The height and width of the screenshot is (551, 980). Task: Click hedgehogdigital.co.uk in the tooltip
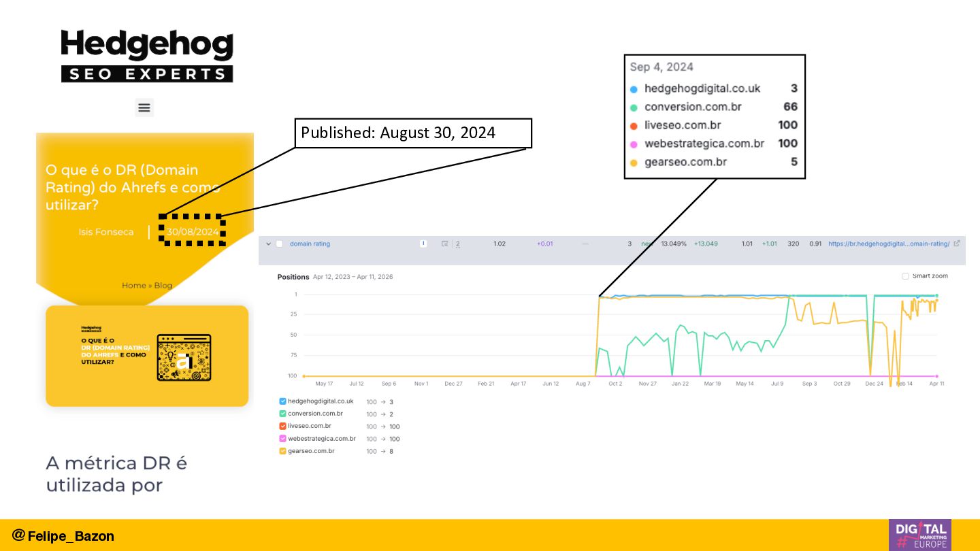click(x=702, y=88)
